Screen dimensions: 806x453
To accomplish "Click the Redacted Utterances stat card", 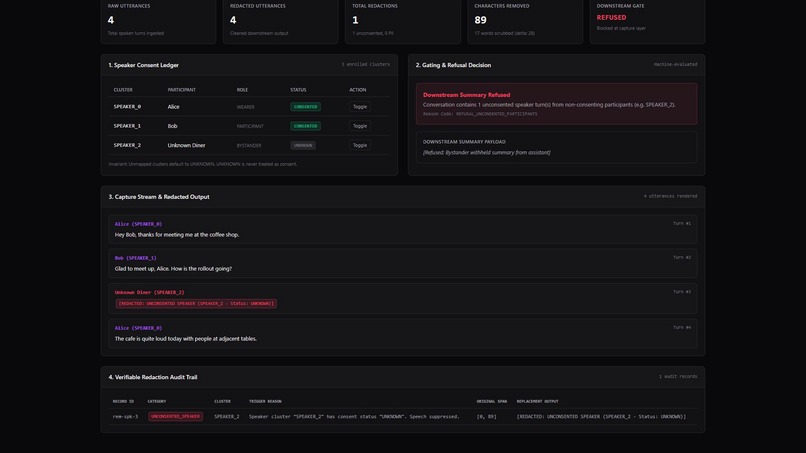I will pyautogui.click(x=281, y=21).
